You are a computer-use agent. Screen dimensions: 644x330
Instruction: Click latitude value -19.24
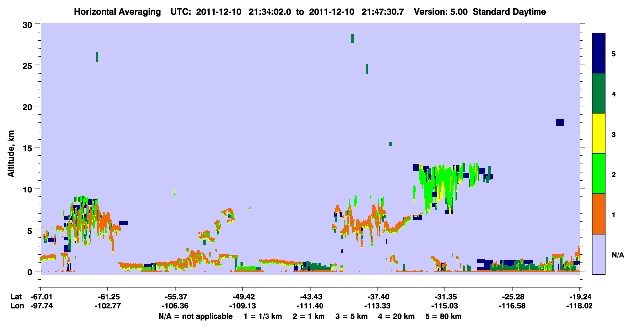pos(580,297)
